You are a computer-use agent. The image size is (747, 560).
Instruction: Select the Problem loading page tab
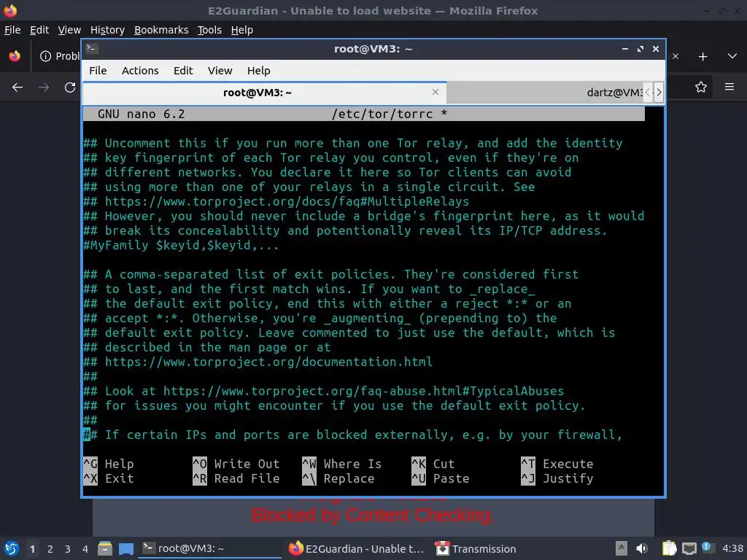click(x=60, y=56)
